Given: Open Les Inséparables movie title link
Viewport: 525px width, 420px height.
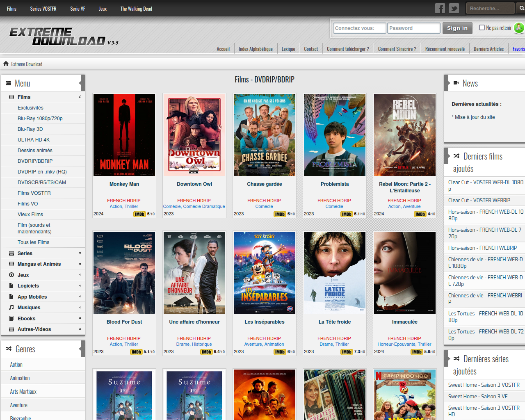Looking at the screenshot, I should point(265,322).
